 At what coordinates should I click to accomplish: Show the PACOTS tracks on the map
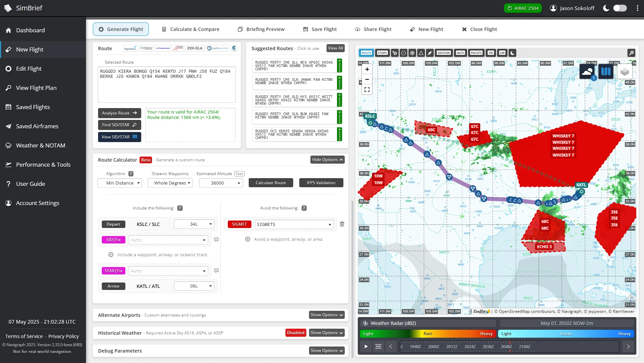coord(476,53)
